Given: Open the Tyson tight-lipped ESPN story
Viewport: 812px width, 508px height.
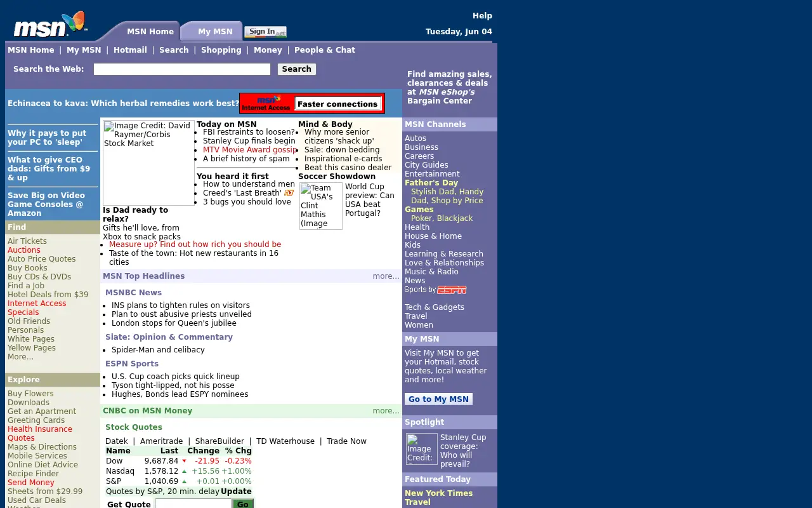Looking at the screenshot, I should 173,385.
